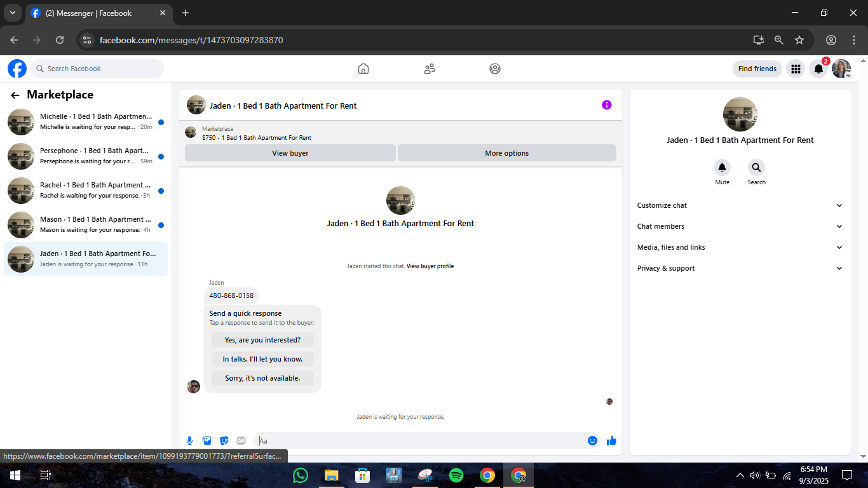Search within the conversation
868x488 pixels.
(x=756, y=168)
